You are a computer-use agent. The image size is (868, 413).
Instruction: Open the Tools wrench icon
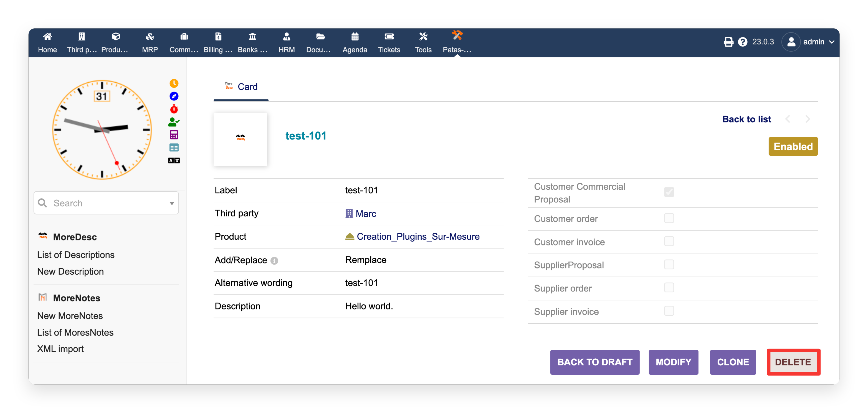[x=423, y=36]
